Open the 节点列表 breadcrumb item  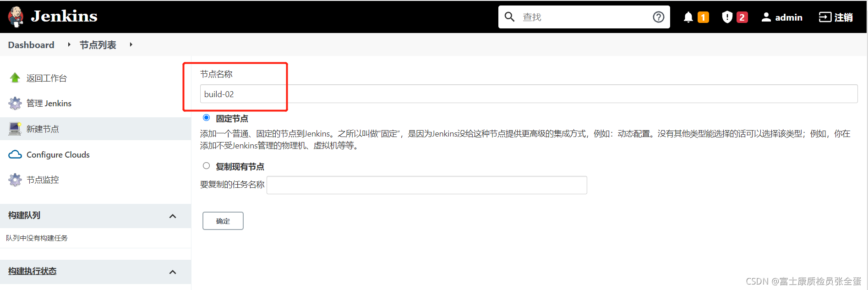click(98, 45)
